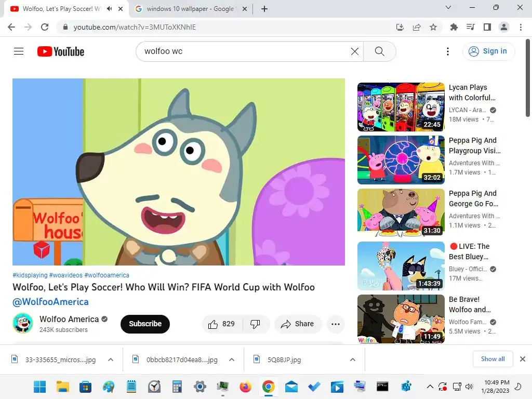Screen dimensions: 532x399
Task: Sign in to YouTube
Action: point(488,51)
